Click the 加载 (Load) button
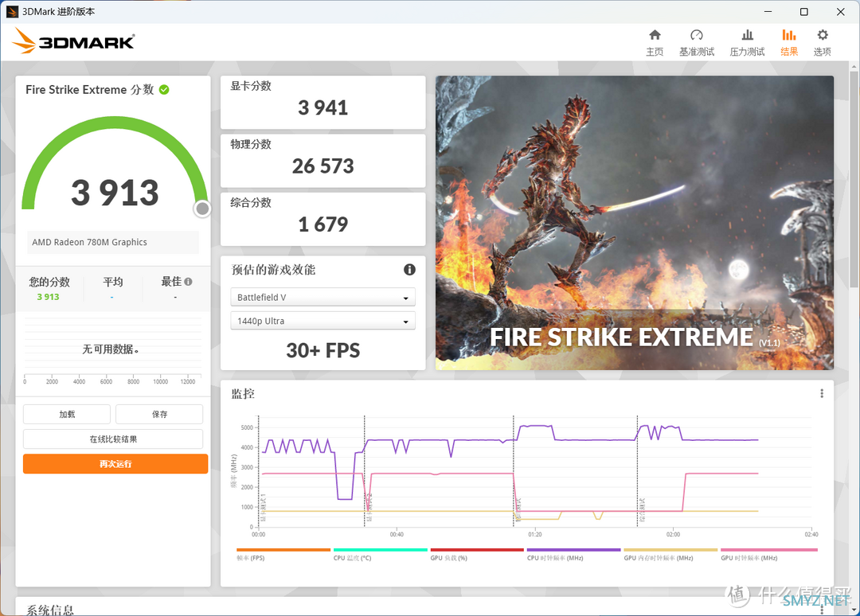Screen dimensions: 860x616 point(67,415)
